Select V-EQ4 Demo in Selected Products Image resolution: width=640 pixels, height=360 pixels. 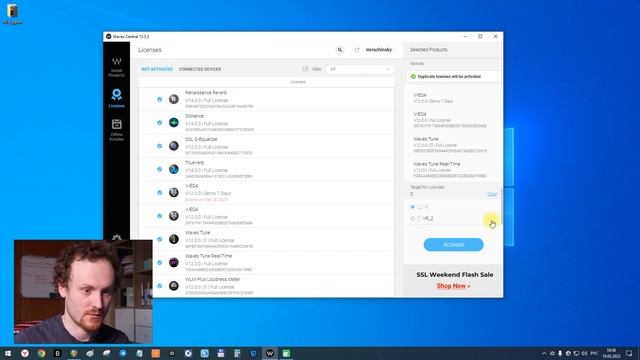[x=433, y=98]
